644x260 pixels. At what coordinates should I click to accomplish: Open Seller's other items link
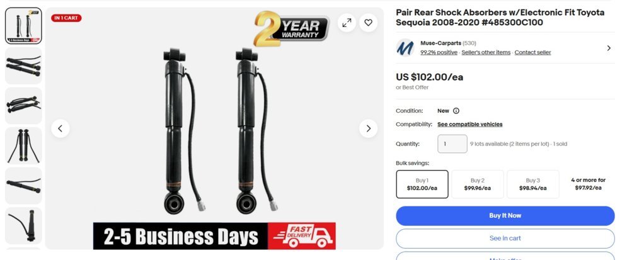pyautogui.click(x=486, y=52)
